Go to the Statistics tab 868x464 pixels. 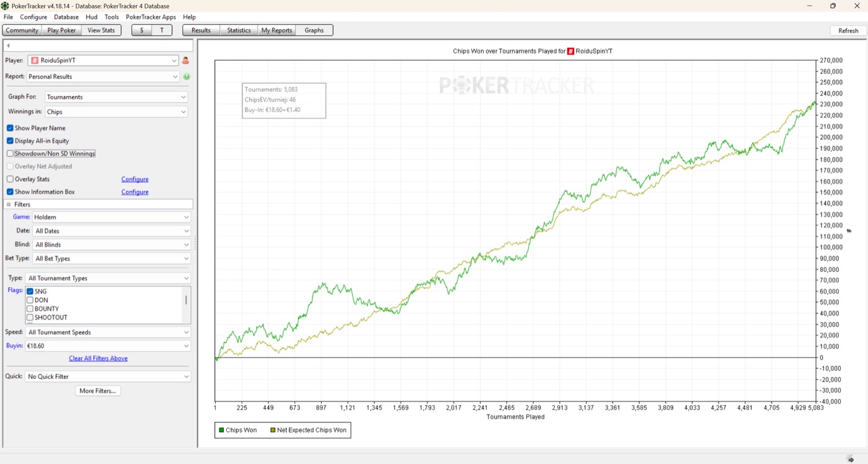point(239,30)
